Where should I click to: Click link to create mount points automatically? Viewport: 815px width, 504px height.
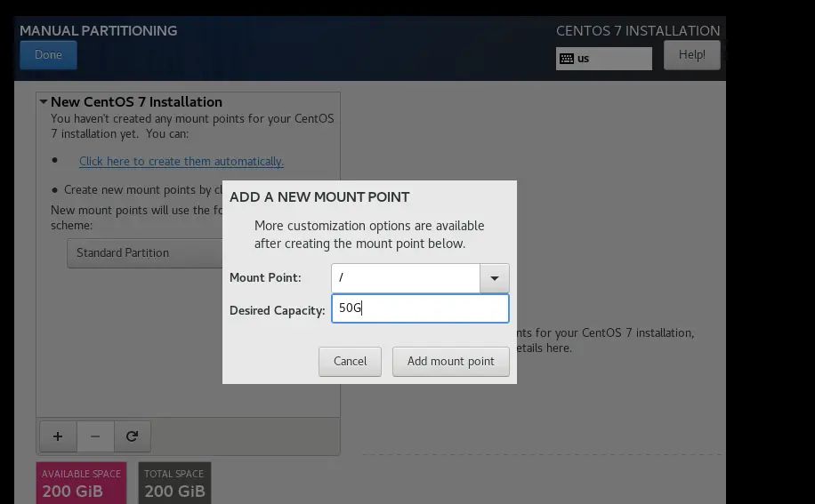[182, 162]
